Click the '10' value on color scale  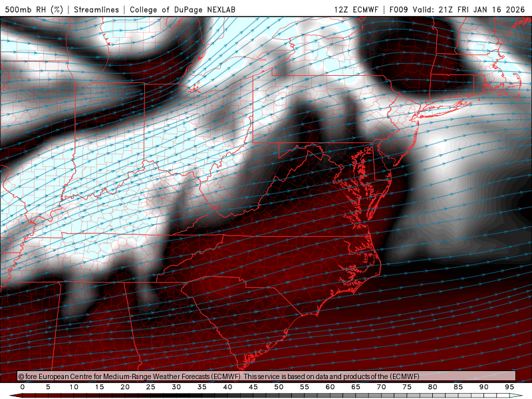(74, 387)
